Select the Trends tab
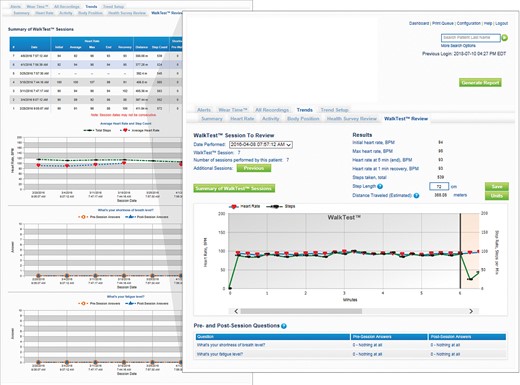Image resolution: width=520 pixels, height=385 pixels. pyautogui.click(x=305, y=110)
